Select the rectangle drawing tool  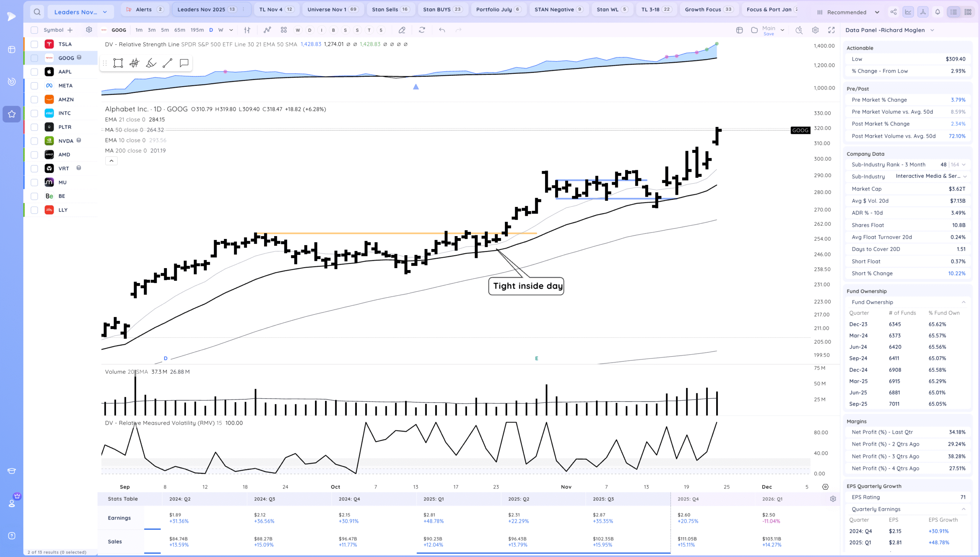118,63
